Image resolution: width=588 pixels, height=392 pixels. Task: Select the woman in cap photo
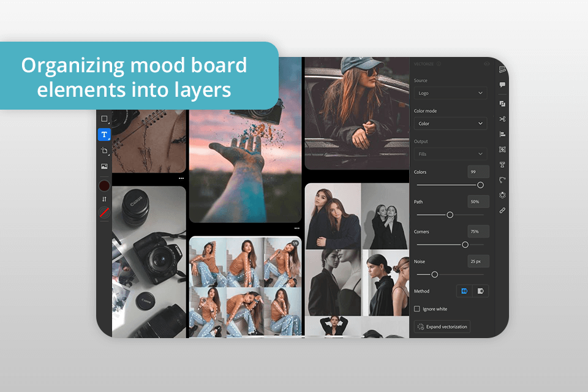pos(356,113)
